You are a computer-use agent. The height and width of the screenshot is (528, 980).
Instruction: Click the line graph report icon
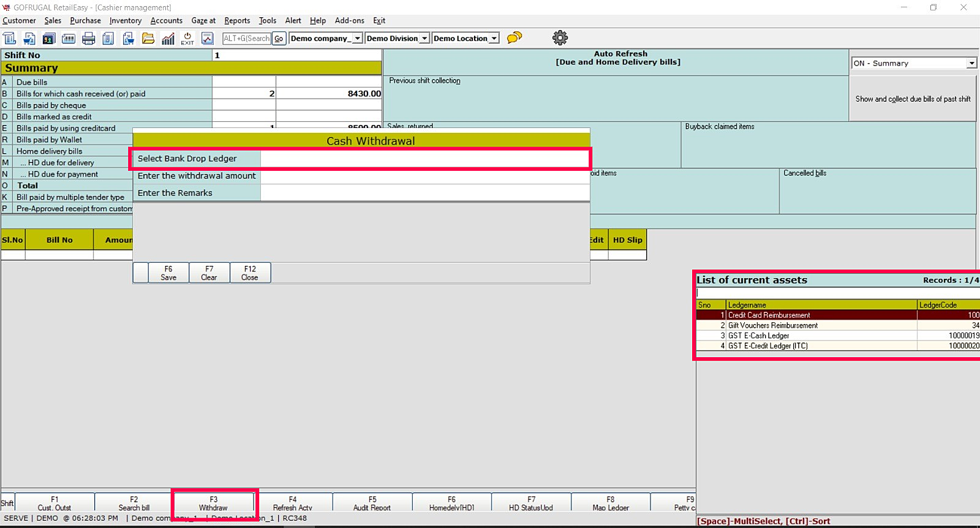coord(208,39)
